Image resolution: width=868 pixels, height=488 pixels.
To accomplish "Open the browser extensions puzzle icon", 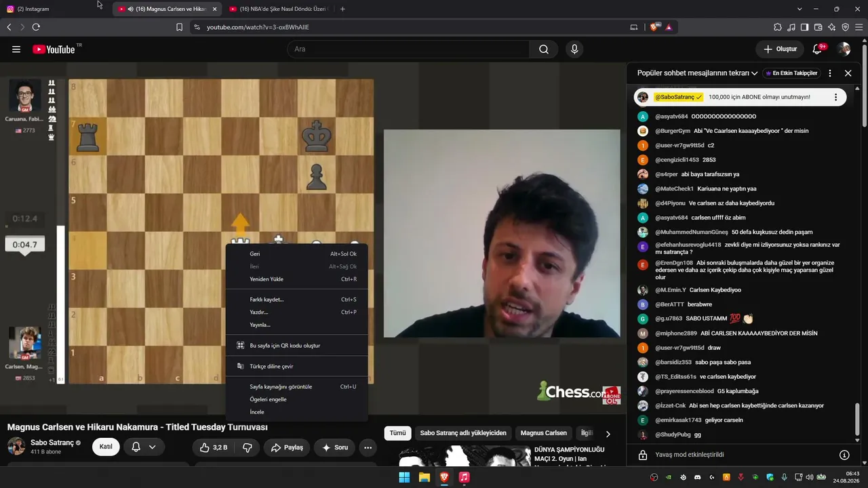I will [777, 27].
